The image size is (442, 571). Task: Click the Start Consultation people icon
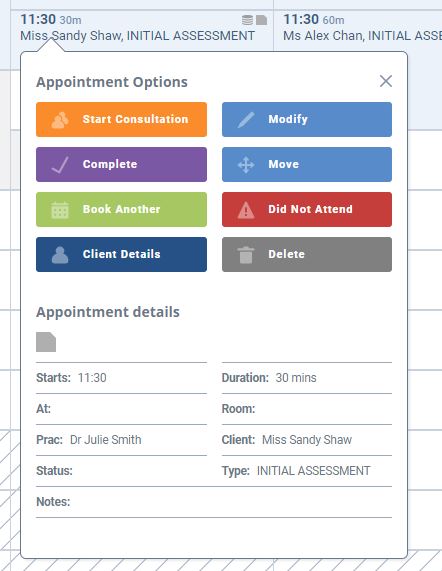click(x=60, y=120)
